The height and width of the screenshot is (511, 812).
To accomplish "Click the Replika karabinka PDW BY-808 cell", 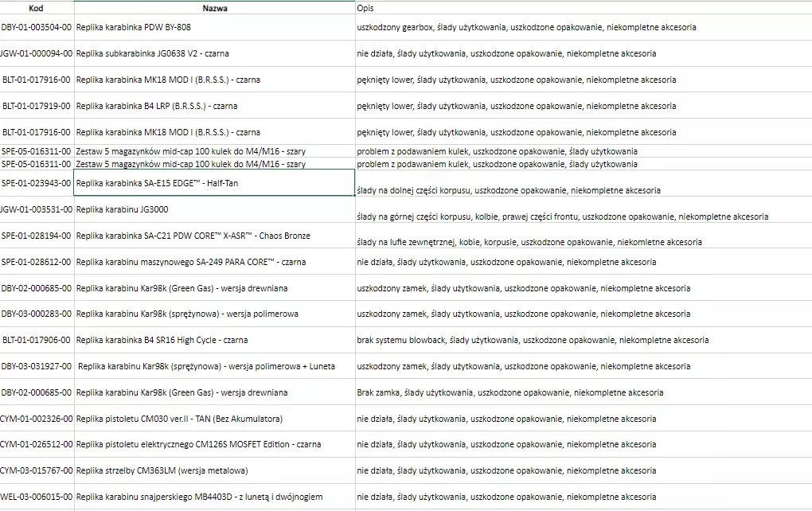I will [x=134, y=27].
